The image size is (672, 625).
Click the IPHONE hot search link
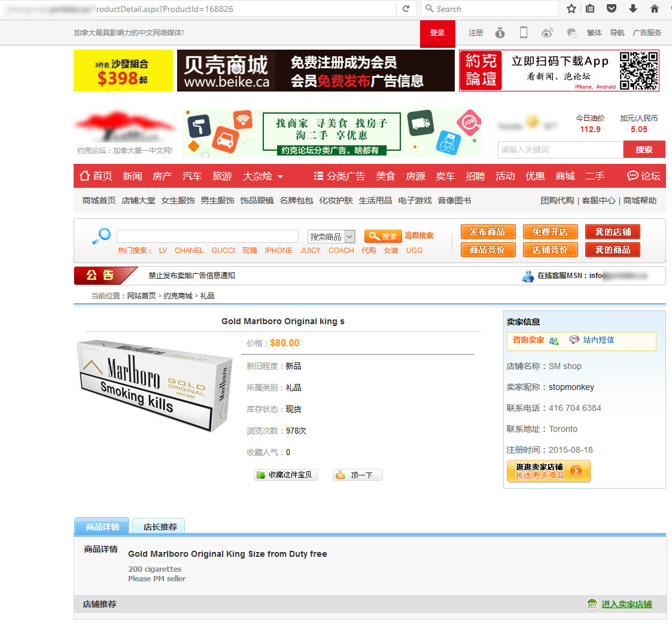[279, 251]
